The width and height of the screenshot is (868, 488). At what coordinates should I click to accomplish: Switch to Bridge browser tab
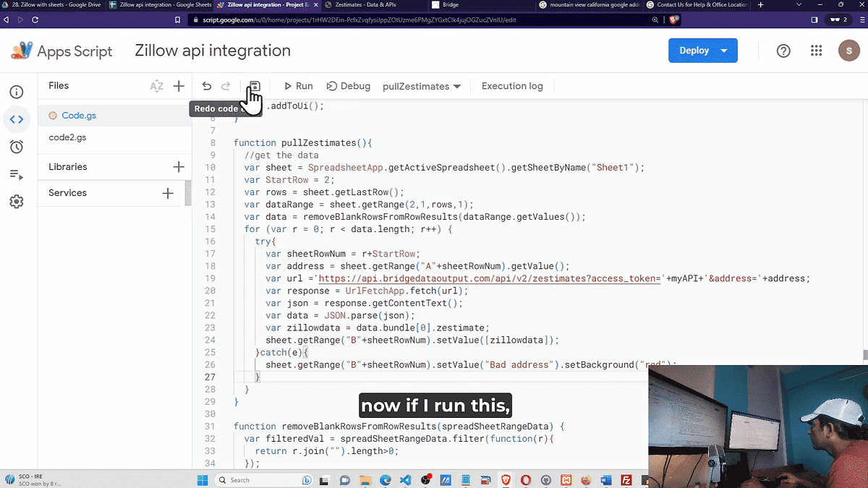(481, 4)
